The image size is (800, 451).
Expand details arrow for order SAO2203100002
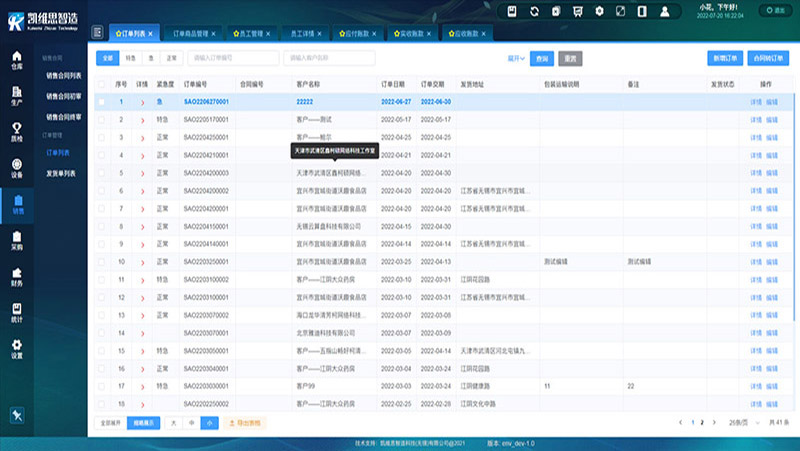click(142, 280)
